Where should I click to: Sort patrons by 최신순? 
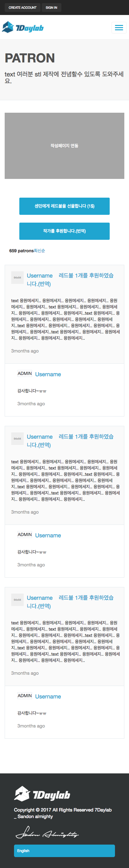39,251
